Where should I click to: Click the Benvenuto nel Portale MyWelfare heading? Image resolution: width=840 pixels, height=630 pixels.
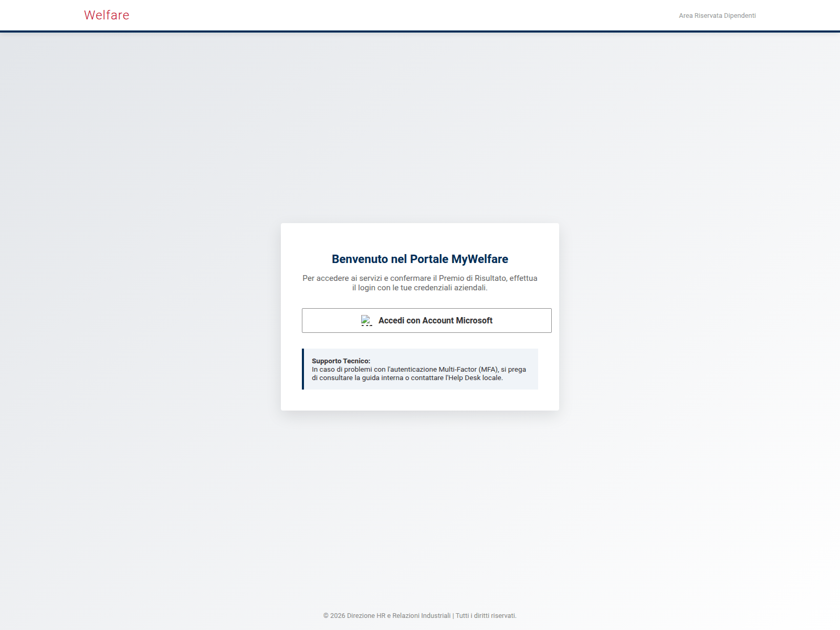(420, 259)
